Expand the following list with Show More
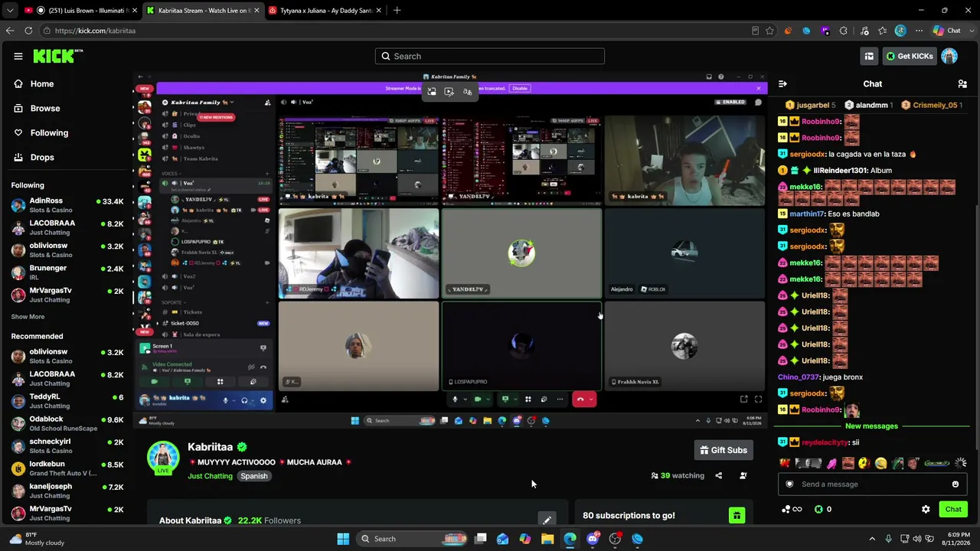980x551 pixels. [28, 317]
